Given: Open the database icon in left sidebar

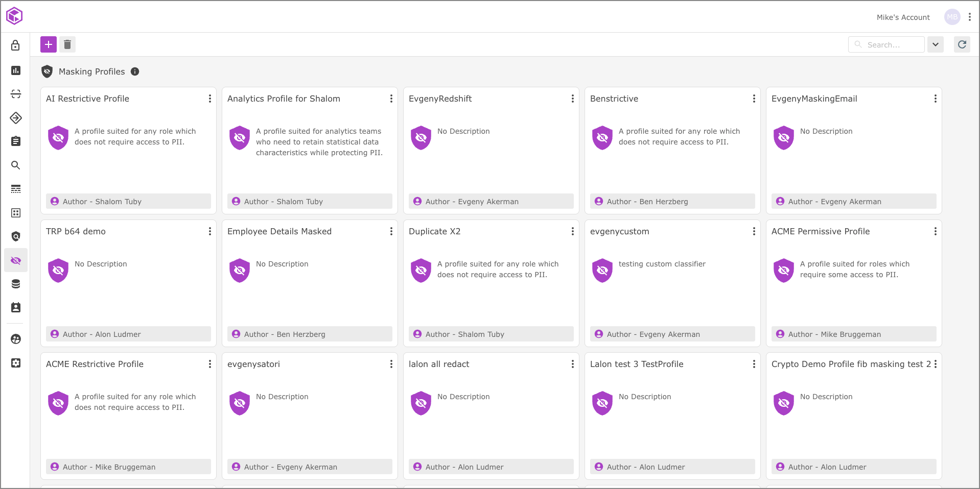Looking at the screenshot, I should pyautogui.click(x=16, y=284).
